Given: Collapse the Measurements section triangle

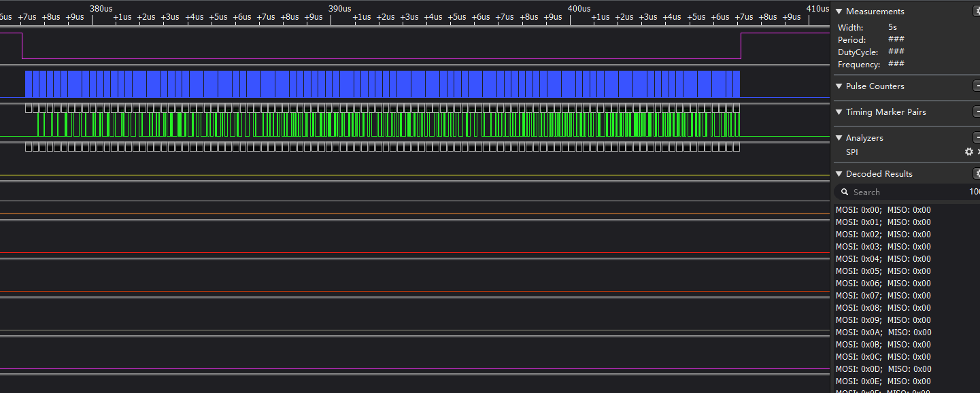Looking at the screenshot, I should (x=839, y=12).
